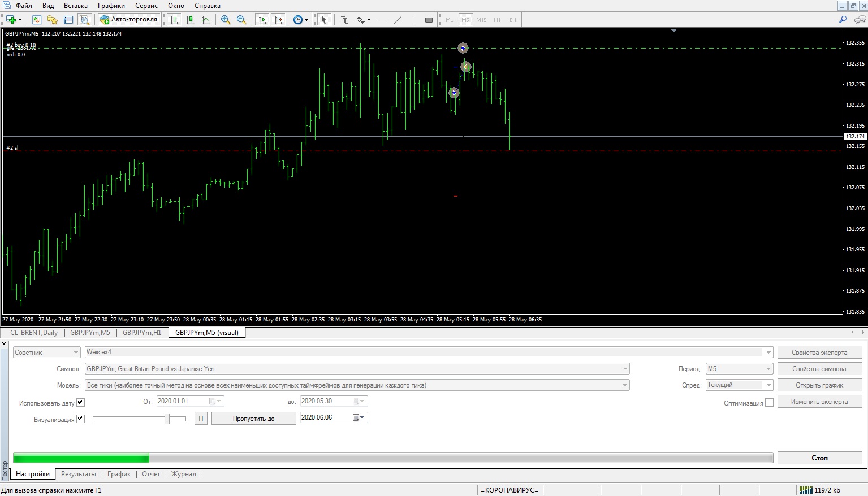This screenshot has height=496, width=868.
Task: Zoom in on the chart
Action: click(226, 20)
